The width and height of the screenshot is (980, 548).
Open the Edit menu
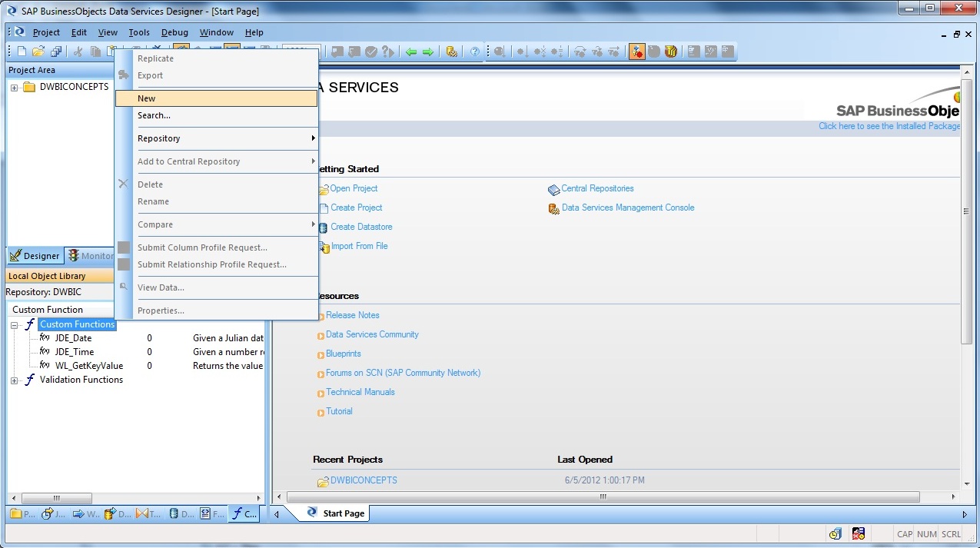pos(79,32)
